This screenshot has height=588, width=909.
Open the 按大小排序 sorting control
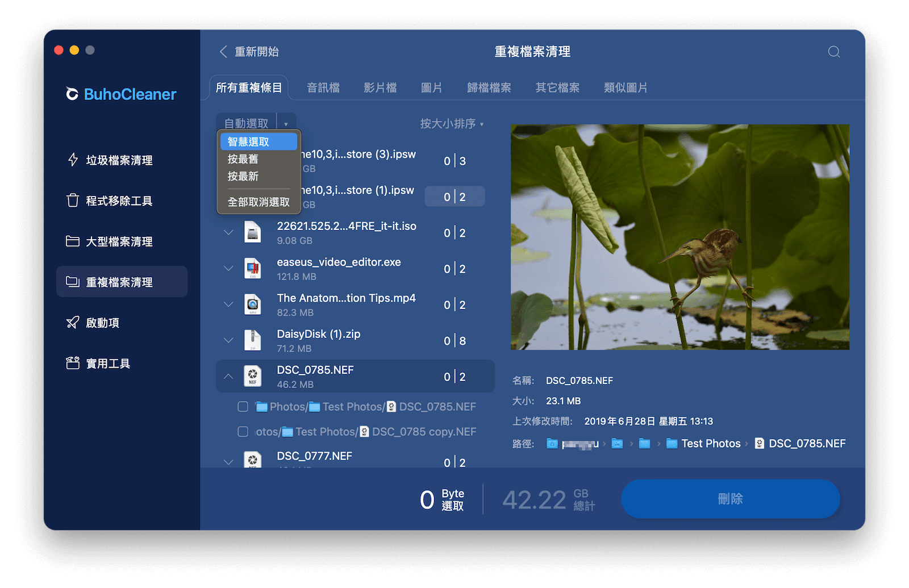coord(448,123)
